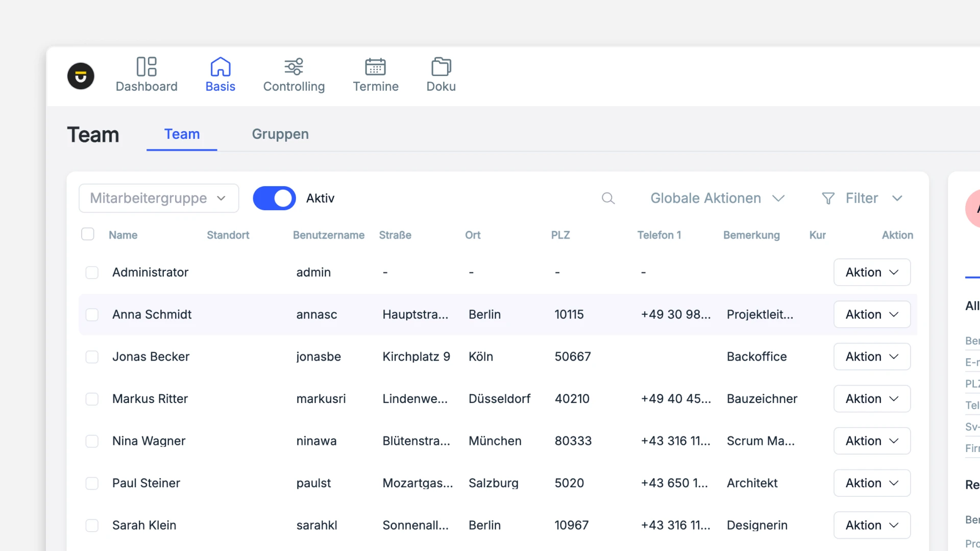980x551 pixels.
Task: Click the round black app logo
Action: click(x=81, y=76)
